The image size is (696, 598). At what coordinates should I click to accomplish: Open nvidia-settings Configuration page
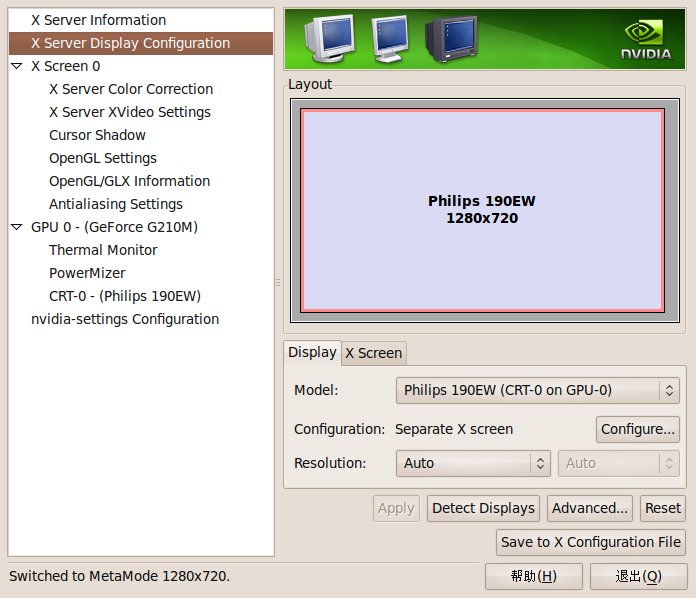(125, 319)
